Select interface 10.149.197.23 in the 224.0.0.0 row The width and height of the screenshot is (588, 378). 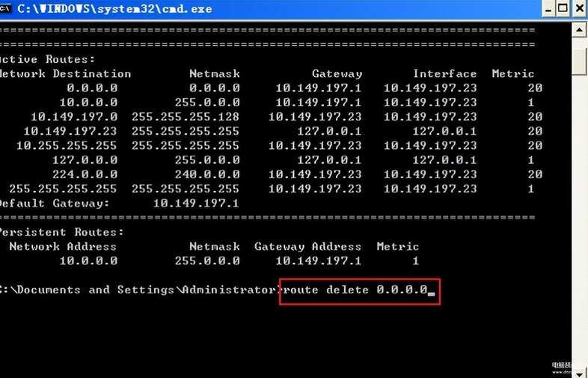(430, 174)
